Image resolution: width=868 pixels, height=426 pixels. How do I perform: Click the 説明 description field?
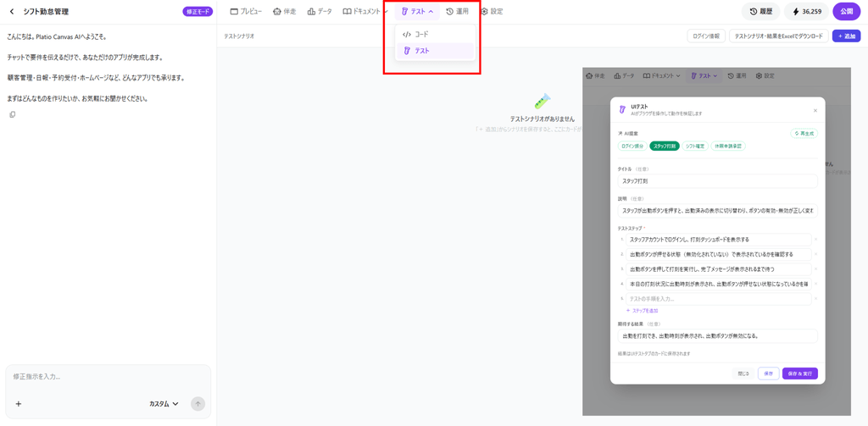click(x=717, y=211)
